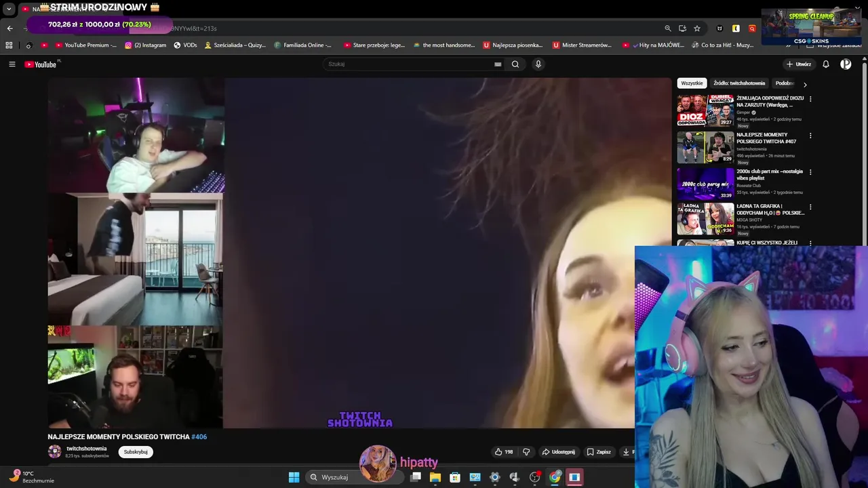Image resolution: width=868 pixels, height=488 pixels.
Task: Click the main video player frame
Action: click(x=359, y=253)
